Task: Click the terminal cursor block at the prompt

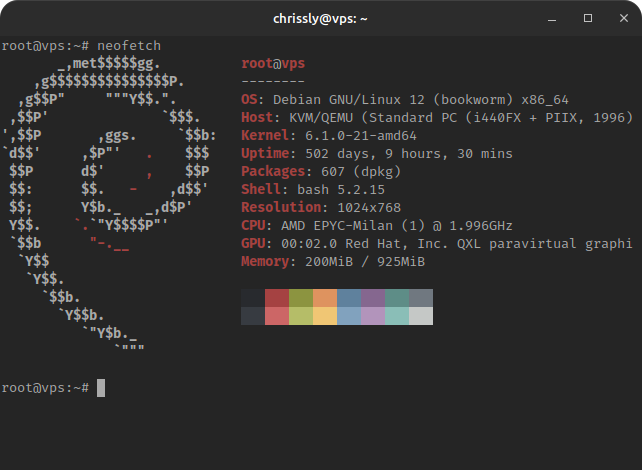Action: (x=101, y=388)
